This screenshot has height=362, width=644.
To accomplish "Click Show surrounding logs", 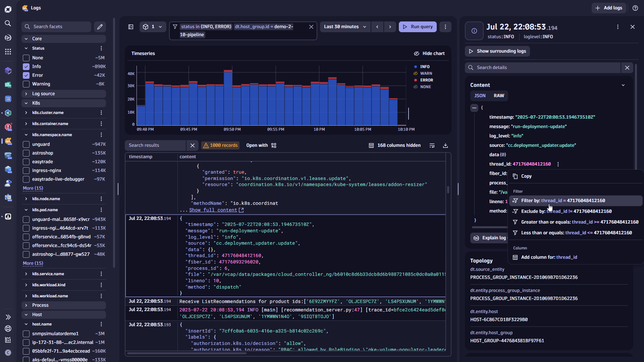I will click(x=497, y=51).
